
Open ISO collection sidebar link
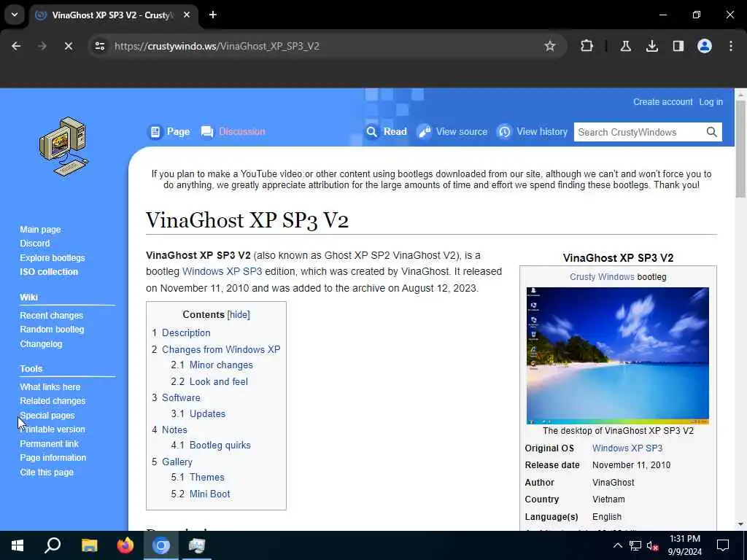[x=49, y=272]
